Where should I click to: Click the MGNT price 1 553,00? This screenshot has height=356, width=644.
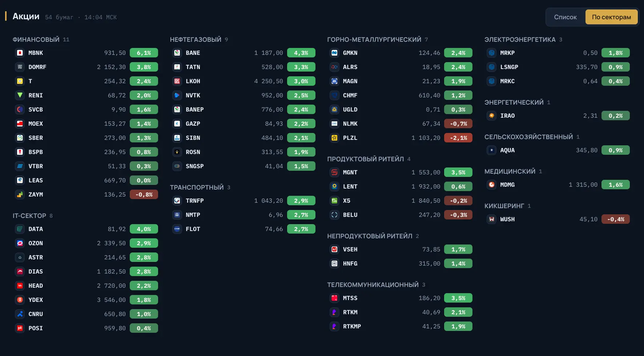coord(426,173)
